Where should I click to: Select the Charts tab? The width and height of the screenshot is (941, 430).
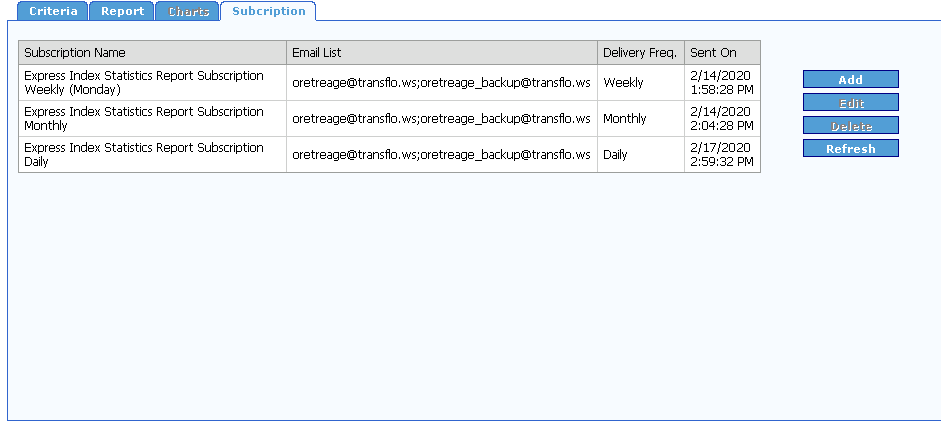(188, 11)
